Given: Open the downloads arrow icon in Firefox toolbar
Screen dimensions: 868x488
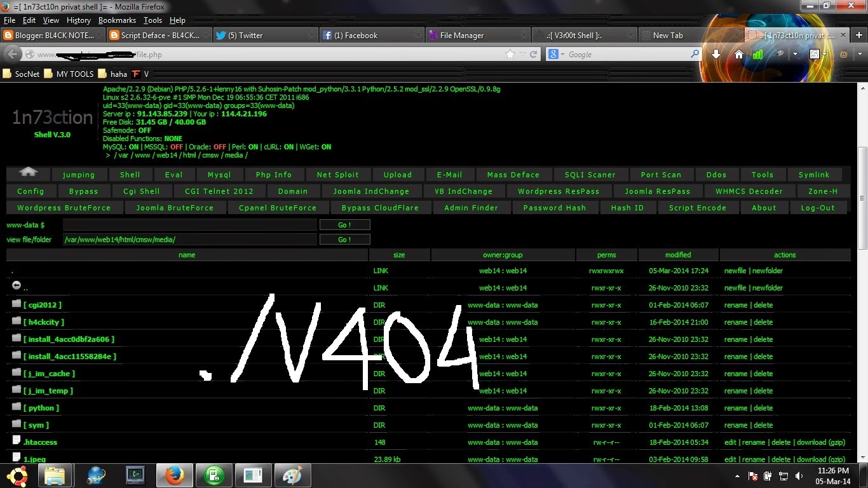Looking at the screenshot, I should click(716, 54).
